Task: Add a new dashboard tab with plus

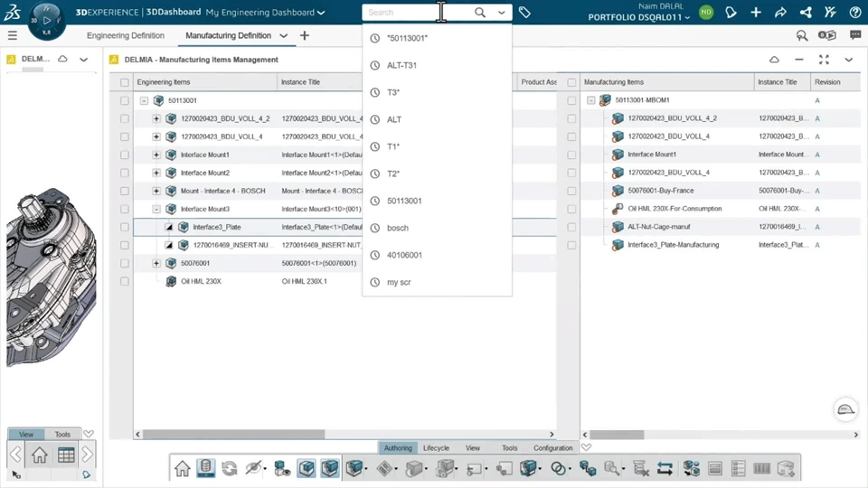Action: (305, 35)
